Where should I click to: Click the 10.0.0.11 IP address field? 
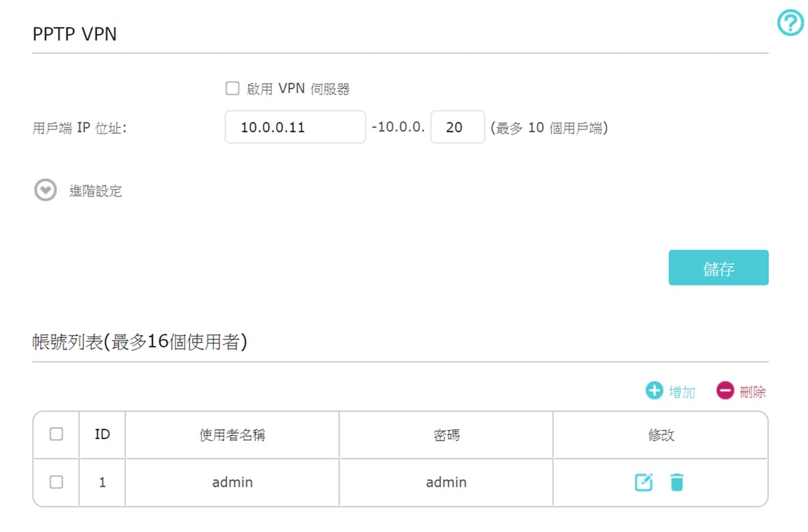click(x=295, y=127)
